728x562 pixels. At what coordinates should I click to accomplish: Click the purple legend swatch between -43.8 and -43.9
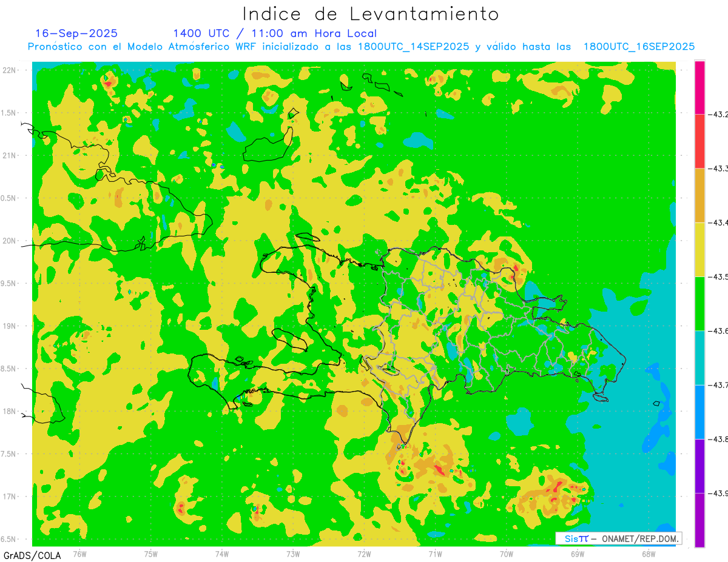pyautogui.click(x=699, y=466)
